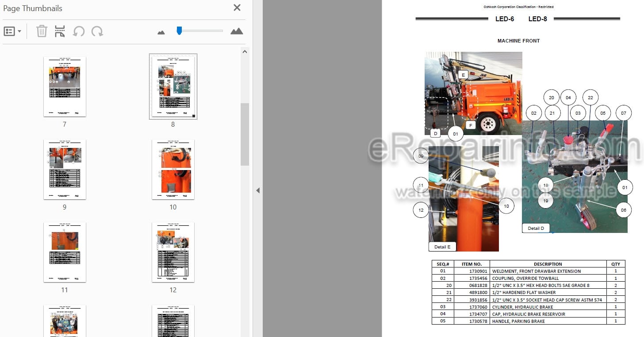This screenshot has height=337, width=644.
Task: Click the print pages icon
Action: coord(60,31)
